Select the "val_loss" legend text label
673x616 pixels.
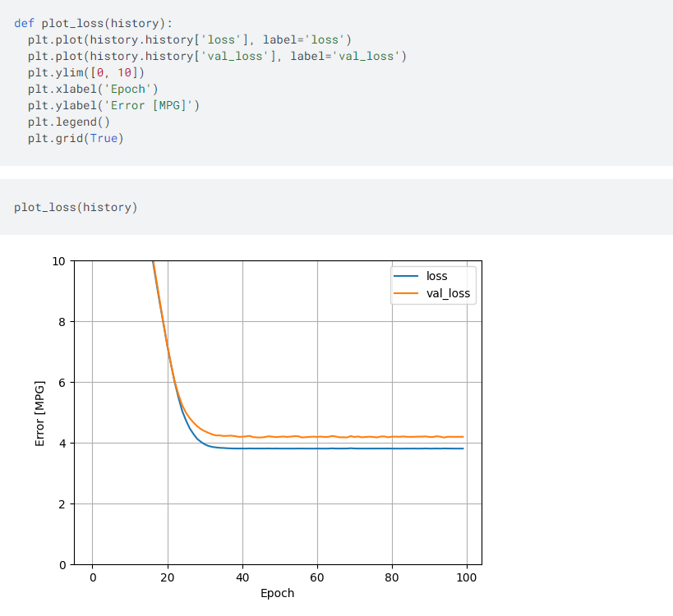(448, 293)
